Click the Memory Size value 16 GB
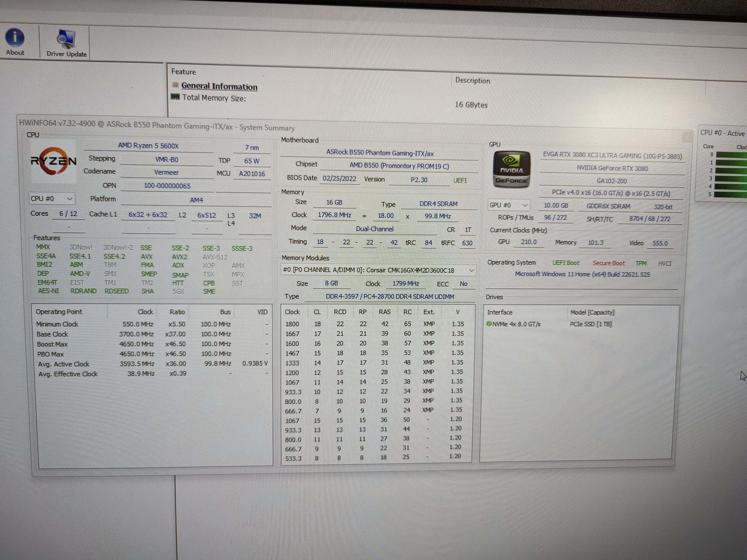747x560 pixels. click(334, 203)
